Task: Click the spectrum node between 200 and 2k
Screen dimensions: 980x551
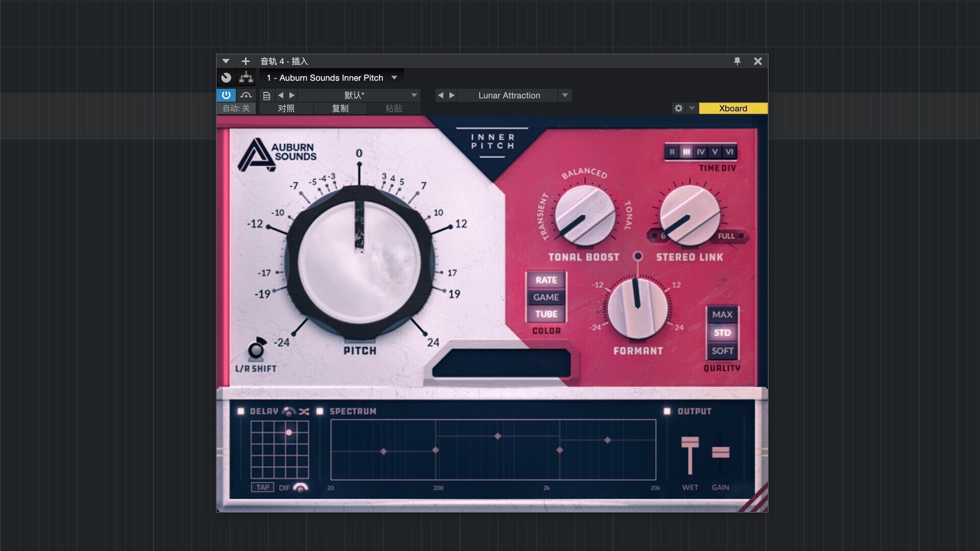Action: pos(498,436)
